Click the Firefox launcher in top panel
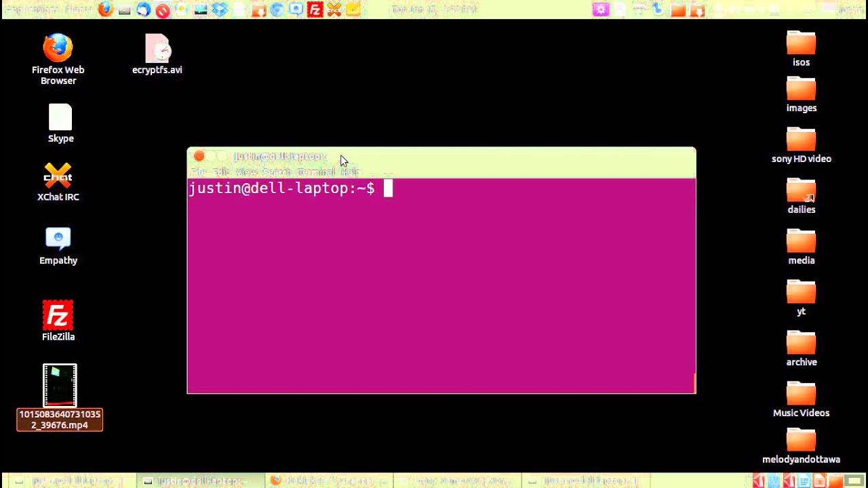The image size is (868, 488). click(x=105, y=9)
